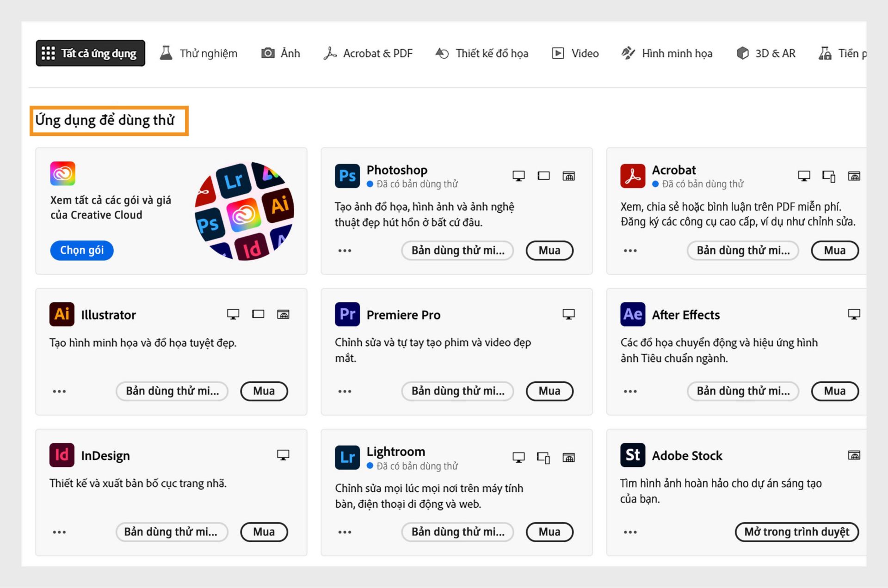888x588 pixels.
Task: Click Mua button for Lightroom
Action: coord(549,532)
